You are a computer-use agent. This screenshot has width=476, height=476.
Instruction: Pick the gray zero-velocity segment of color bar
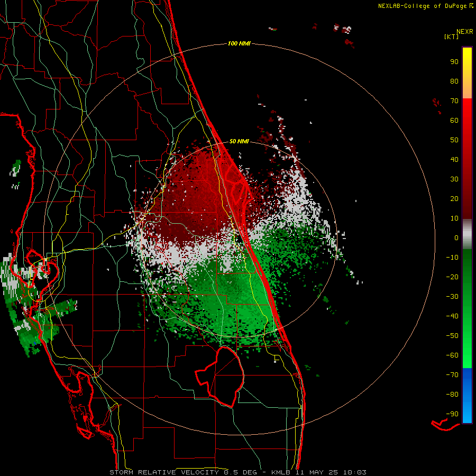467,234
